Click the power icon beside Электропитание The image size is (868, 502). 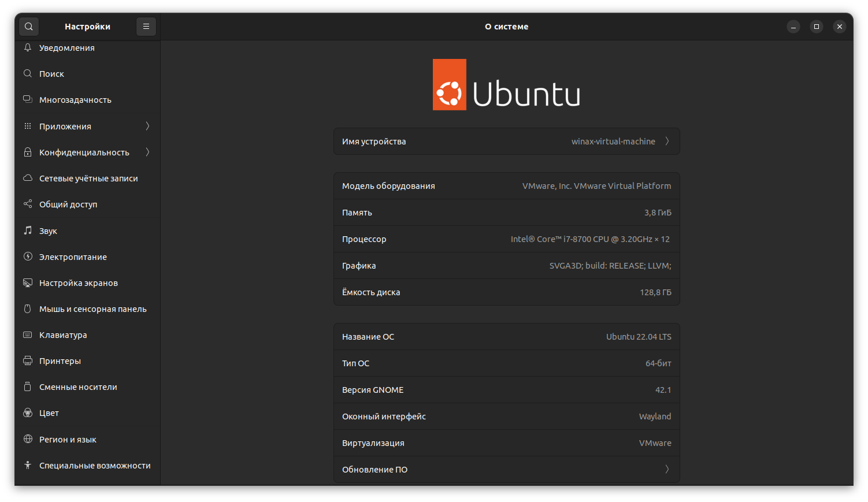tap(28, 256)
